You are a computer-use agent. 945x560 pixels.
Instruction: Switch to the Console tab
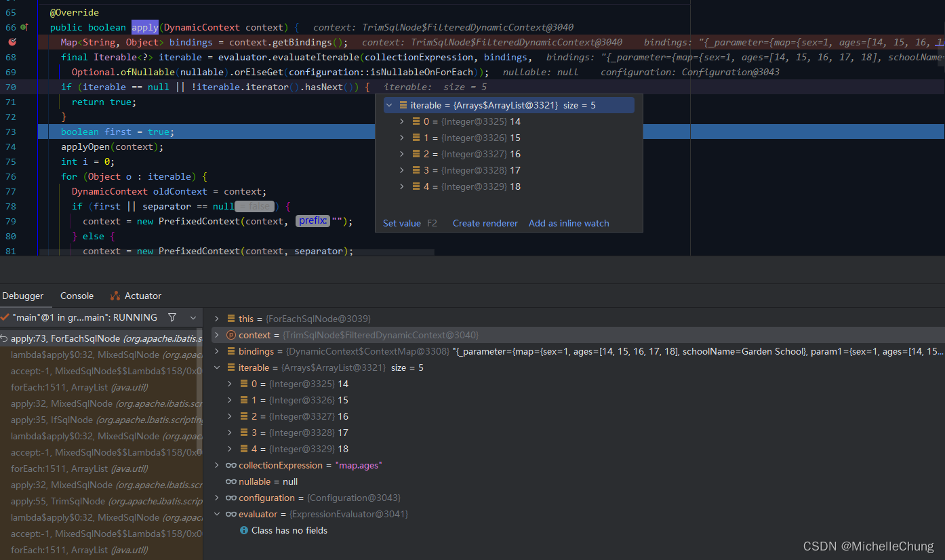click(x=76, y=296)
